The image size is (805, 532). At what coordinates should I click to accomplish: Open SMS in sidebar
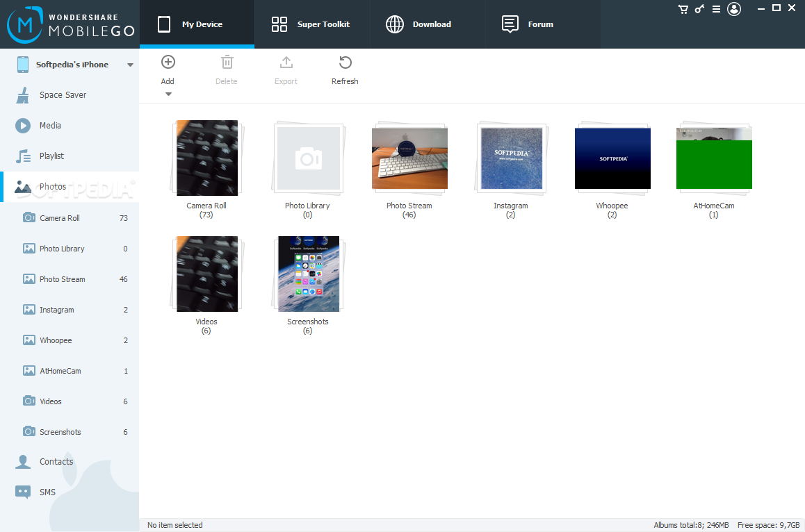pyautogui.click(x=70, y=492)
